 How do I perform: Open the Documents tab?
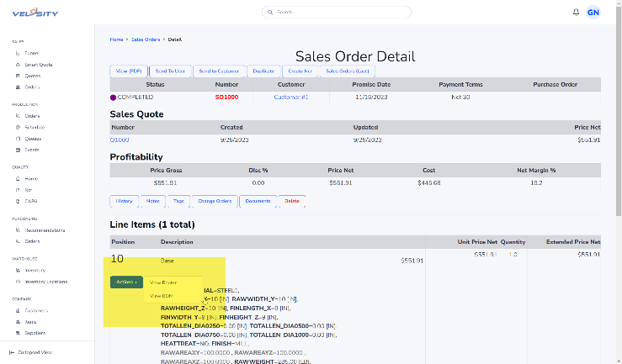tap(258, 201)
